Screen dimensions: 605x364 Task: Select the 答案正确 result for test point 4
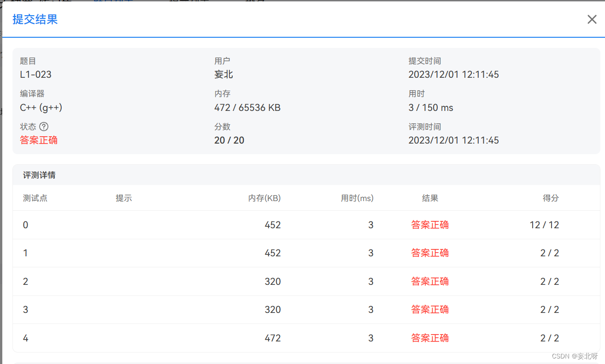pyautogui.click(x=430, y=338)
